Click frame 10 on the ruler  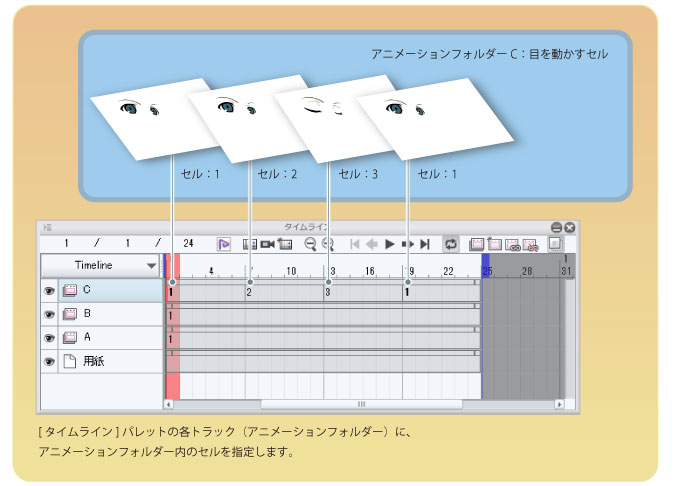tap(291, 271)
